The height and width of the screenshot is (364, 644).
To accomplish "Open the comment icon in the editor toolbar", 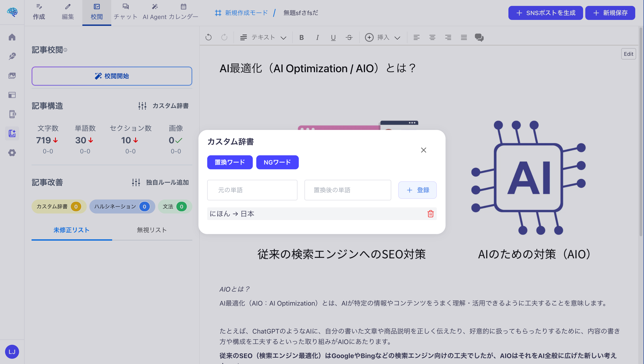I will point(479,37).
